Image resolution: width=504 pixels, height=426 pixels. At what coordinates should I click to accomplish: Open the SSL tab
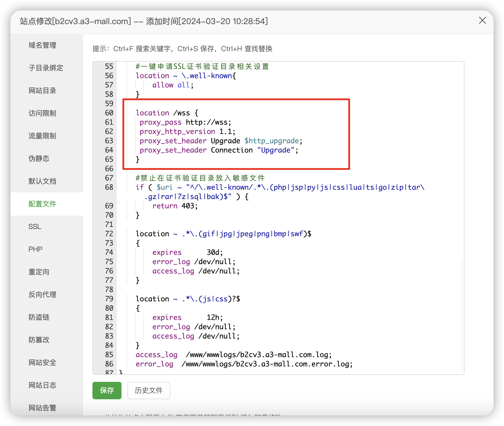coord(35,226)
